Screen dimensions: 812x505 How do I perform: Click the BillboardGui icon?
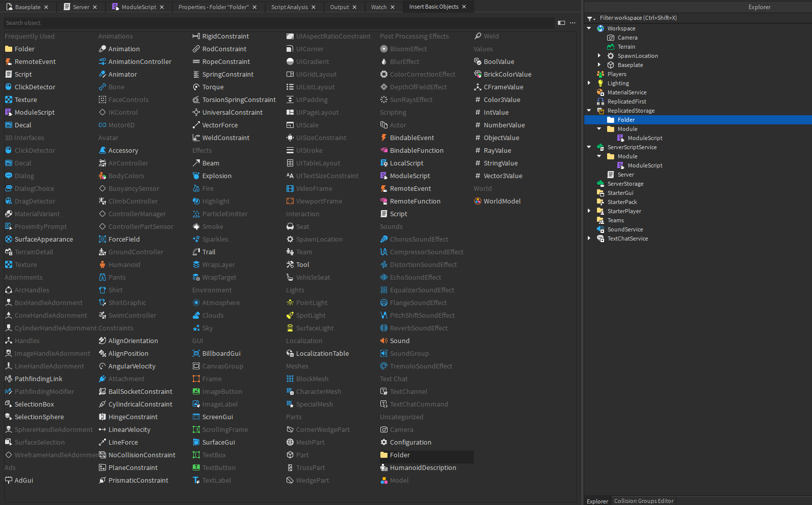pyautogui.click(x=196, y=354)
